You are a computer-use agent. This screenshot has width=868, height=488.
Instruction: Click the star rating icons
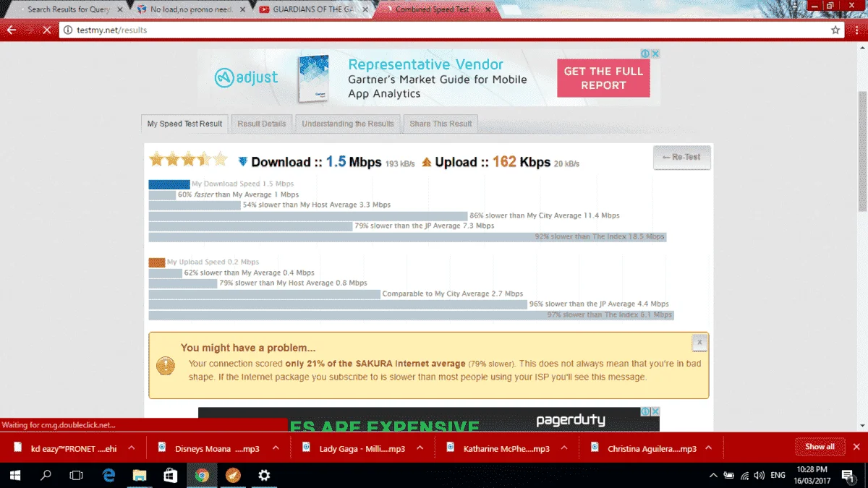click(x=188, y=160)
